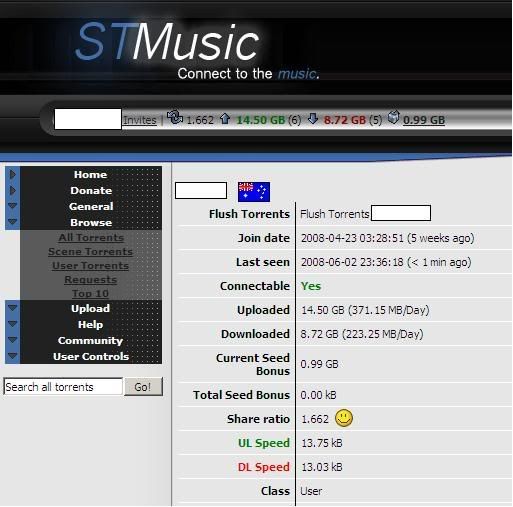This screenshot has height=507, width=513.
Task: Expand the Home menu arrow
Action: (x=13, y=174)
